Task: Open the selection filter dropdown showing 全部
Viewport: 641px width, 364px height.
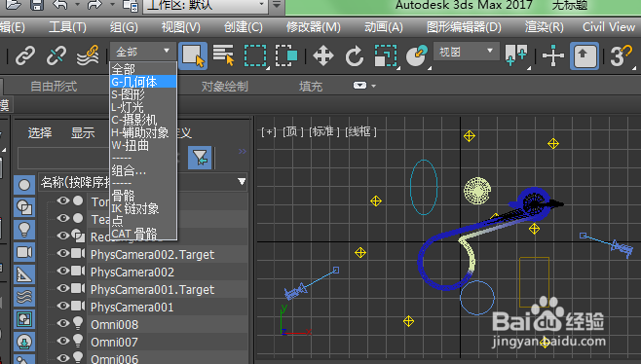Action: (142, 52)
